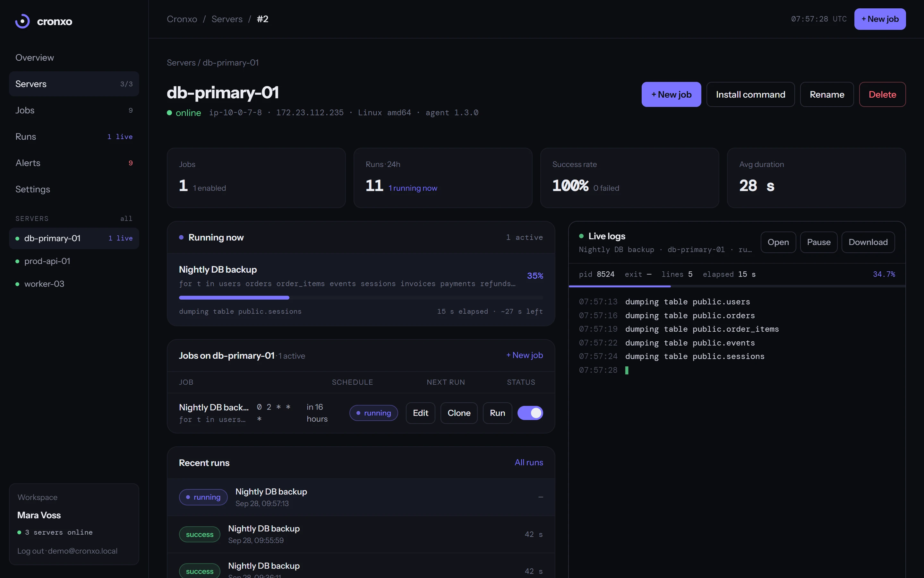Image resolution: width=924 pixels, height=578 pixels.
Task: Rename the db-primary-01 server
Action: [x=827, y=94]
